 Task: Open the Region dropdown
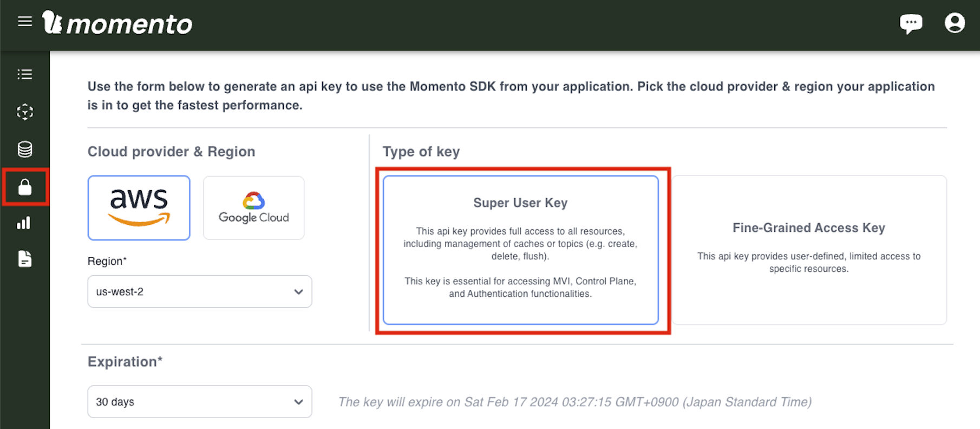(199, 291)
